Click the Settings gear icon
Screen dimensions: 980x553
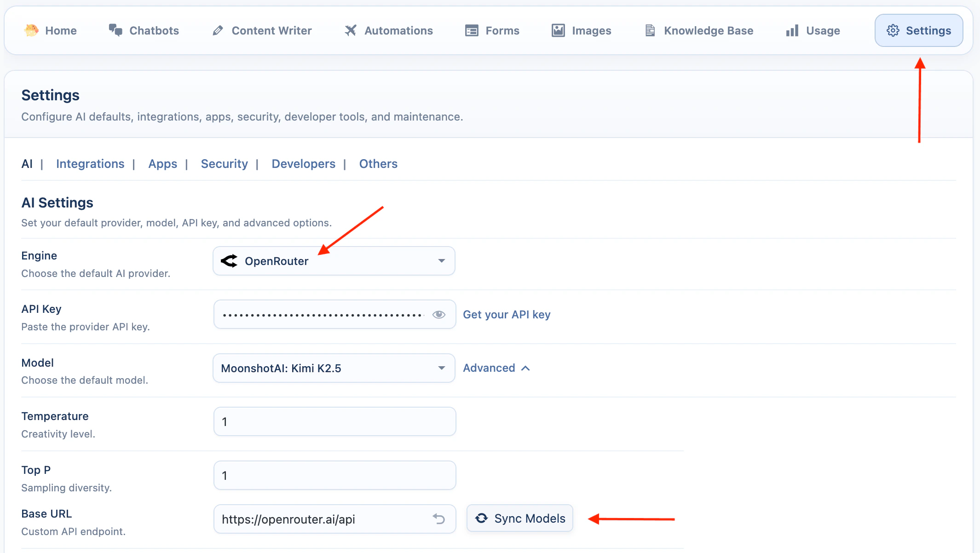[893, 30]
